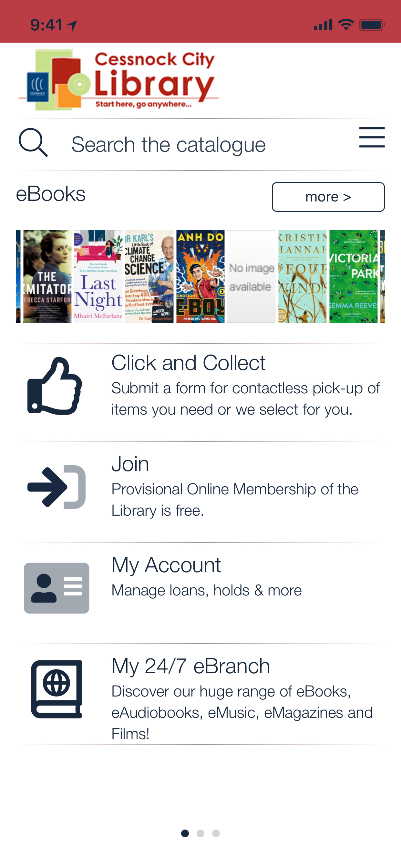Click the thumbs-up Click and Collect icon
The width and height of the screenshot is (401, 868).
click(x=55, y=386)
